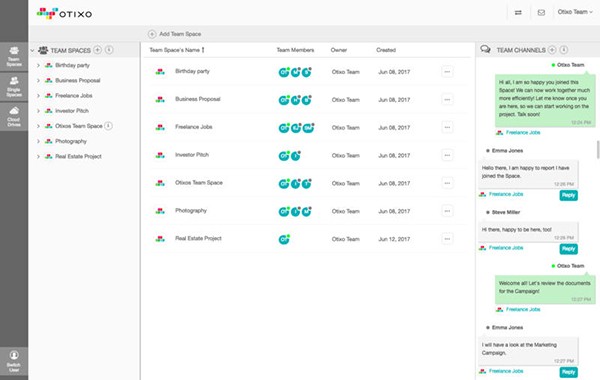Open the mail envelope icon in header

(x=541, y=13)
